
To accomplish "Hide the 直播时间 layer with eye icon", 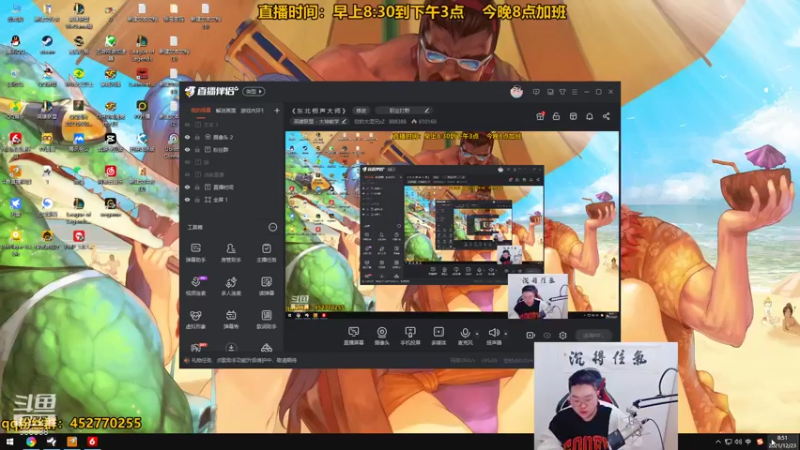I will click(187, 187).
